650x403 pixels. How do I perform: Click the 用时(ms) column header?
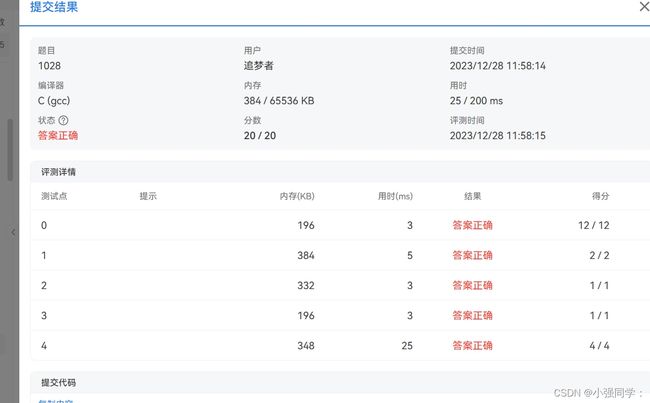395,196
